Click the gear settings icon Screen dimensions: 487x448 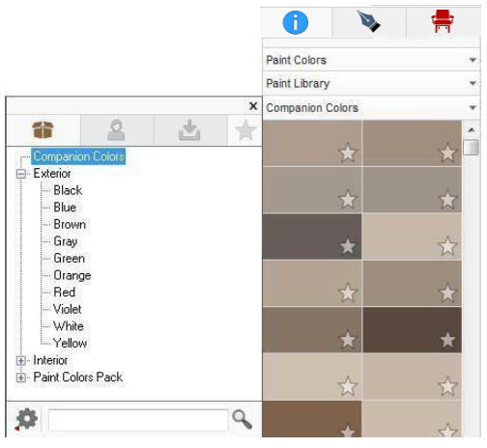tap(26, 419)
